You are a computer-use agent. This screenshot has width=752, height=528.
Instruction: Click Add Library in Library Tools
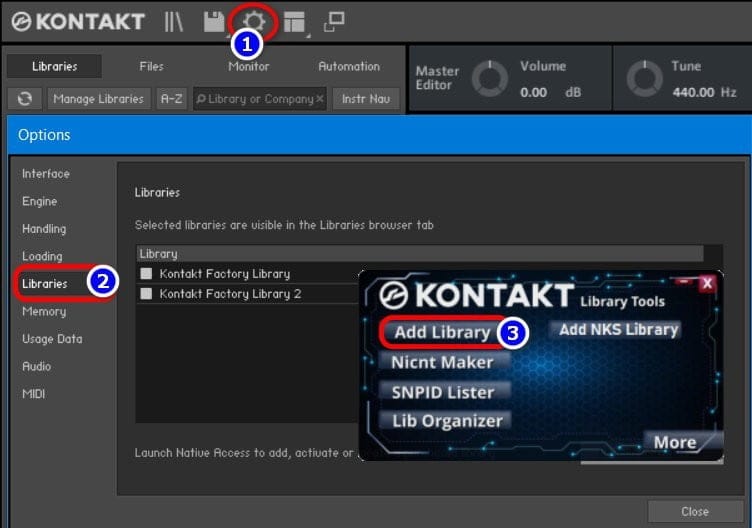[x=442, y=332]
